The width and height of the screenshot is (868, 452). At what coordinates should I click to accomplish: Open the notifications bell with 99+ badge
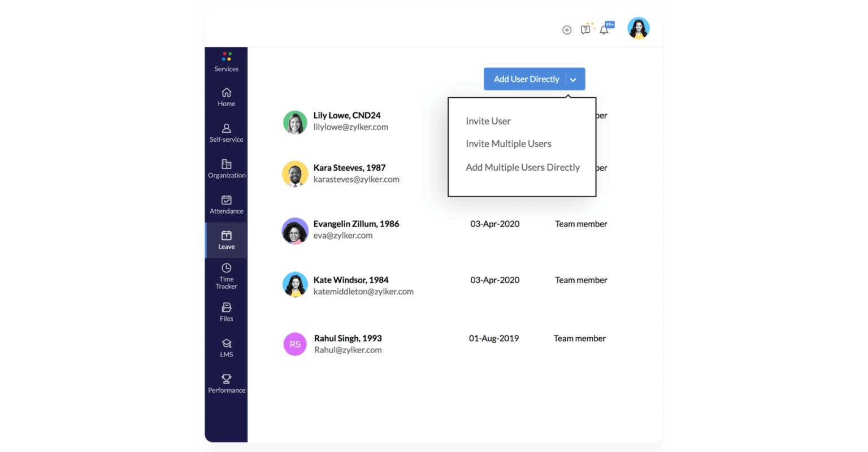[x=603, y=29]
